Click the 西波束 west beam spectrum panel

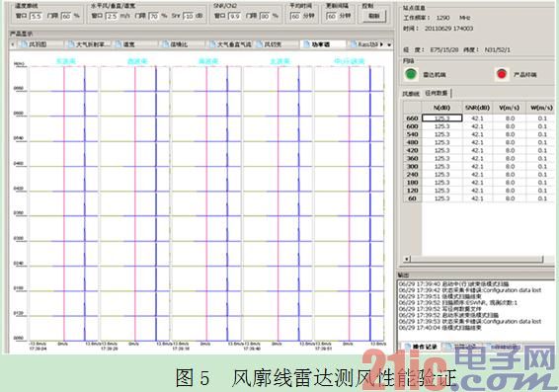point(134,203)
